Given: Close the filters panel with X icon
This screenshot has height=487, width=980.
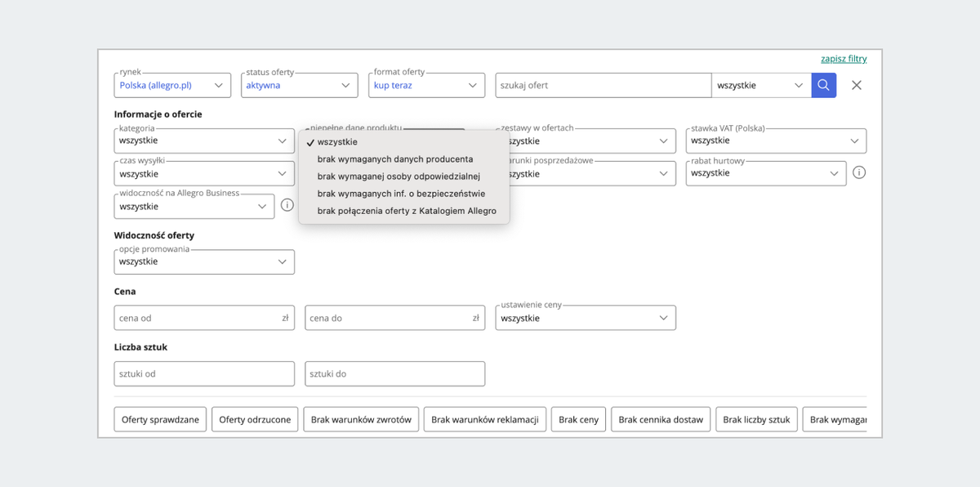Looking at the screenshot, I should pos(857,85).
